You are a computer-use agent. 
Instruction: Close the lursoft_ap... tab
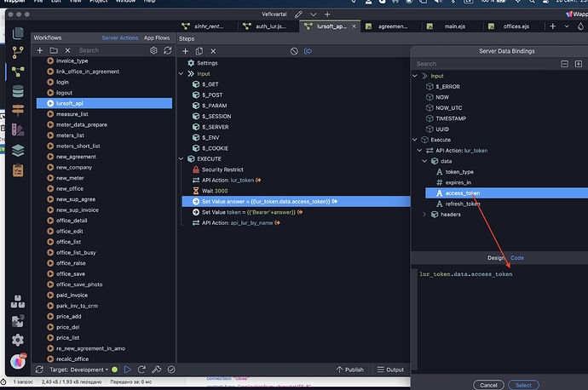click(x=354, y=26)
